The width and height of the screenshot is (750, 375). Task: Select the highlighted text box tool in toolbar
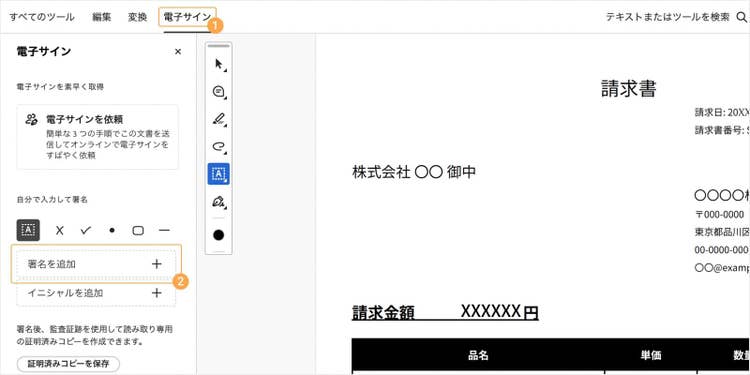tap(219, 174)
